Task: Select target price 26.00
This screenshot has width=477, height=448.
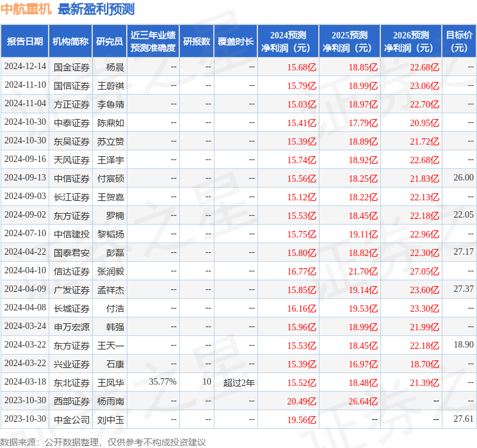Action: tap(464, 178)
